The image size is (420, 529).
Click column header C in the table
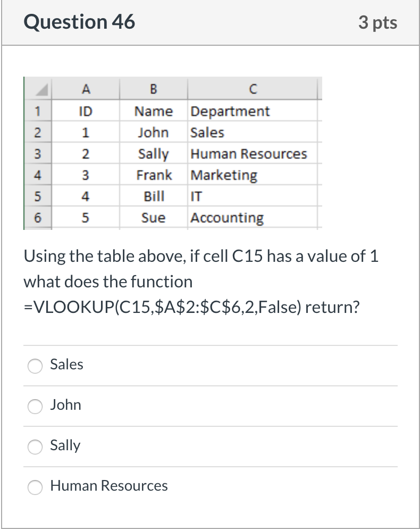[253, 89]
